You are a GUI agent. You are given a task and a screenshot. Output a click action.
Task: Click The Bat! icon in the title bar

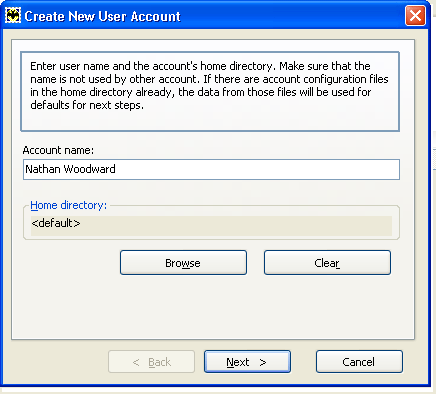(x=13, y=16)
